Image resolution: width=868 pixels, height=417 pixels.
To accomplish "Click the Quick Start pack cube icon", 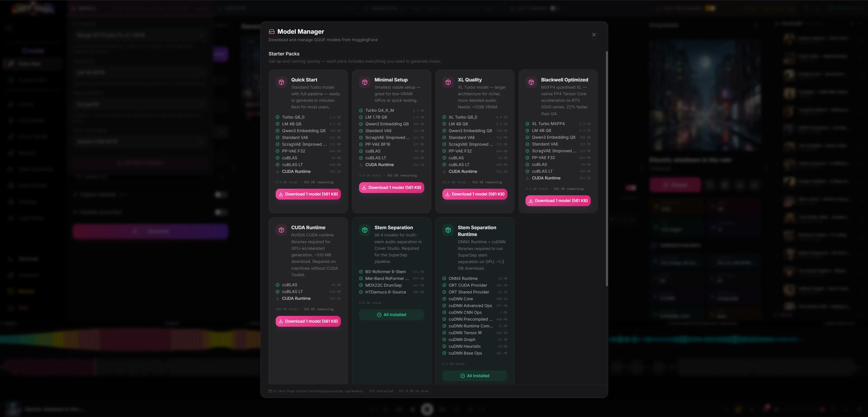I will 281,82.
